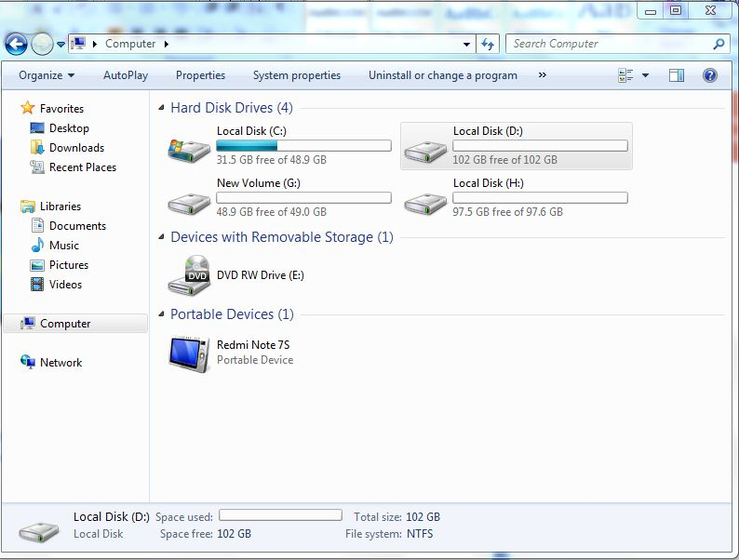
Task: Click System properties in the toolbar
Action: tap(296, 75)
